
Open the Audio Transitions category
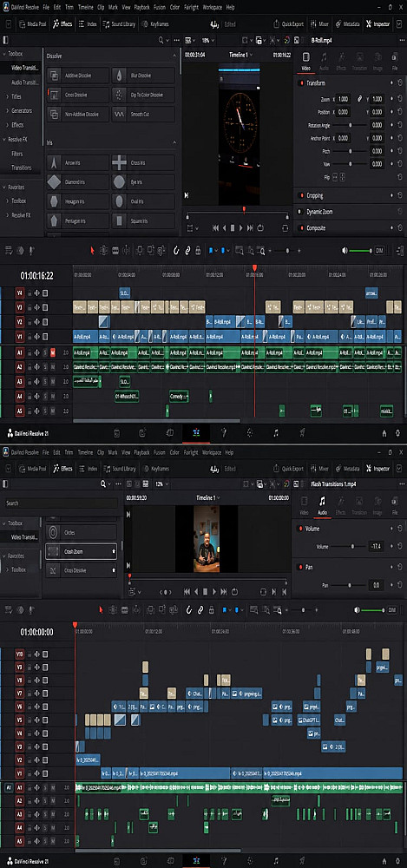point(25,82)
